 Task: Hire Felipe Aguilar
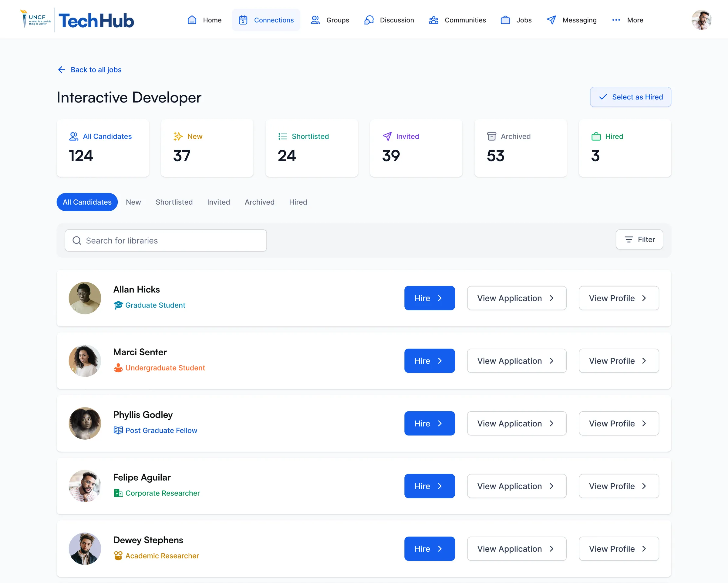(430, 486)
